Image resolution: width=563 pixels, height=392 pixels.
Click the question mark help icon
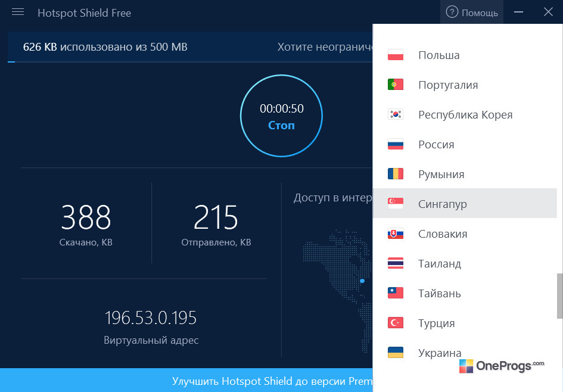point(452,12)
